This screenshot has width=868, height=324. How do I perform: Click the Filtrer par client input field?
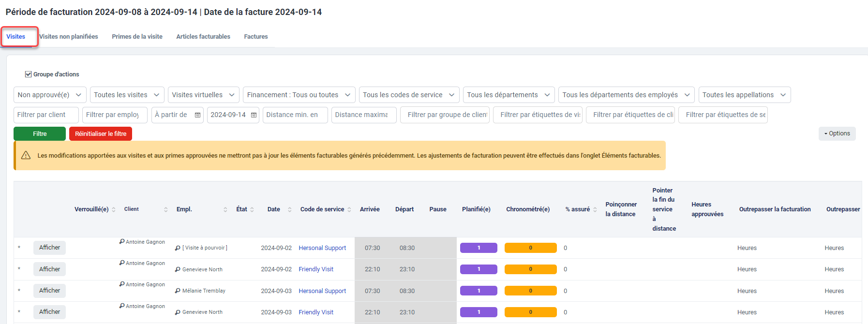[x=46, y=115]
